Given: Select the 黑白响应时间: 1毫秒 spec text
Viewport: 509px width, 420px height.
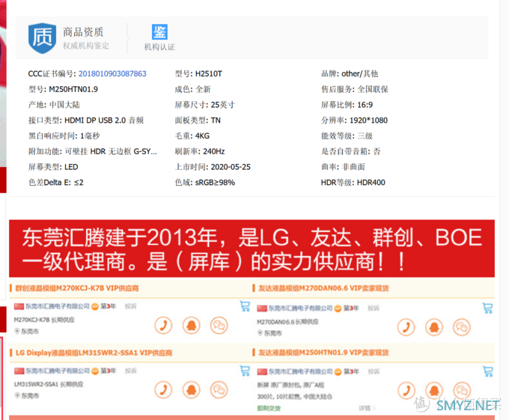Looking at the screenshot, I should tap(64, 136).
